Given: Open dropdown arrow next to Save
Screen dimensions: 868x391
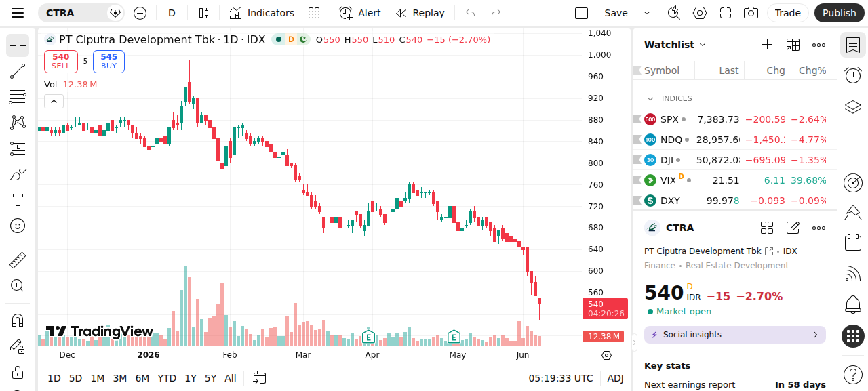Looking at the screenshot, I should click(646, 13).
